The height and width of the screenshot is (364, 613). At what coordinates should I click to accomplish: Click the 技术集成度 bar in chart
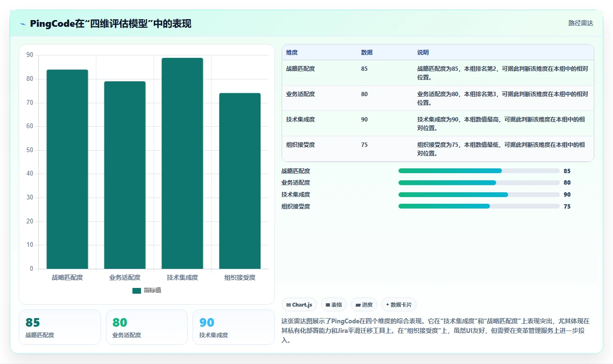click(x=182, y=163)
